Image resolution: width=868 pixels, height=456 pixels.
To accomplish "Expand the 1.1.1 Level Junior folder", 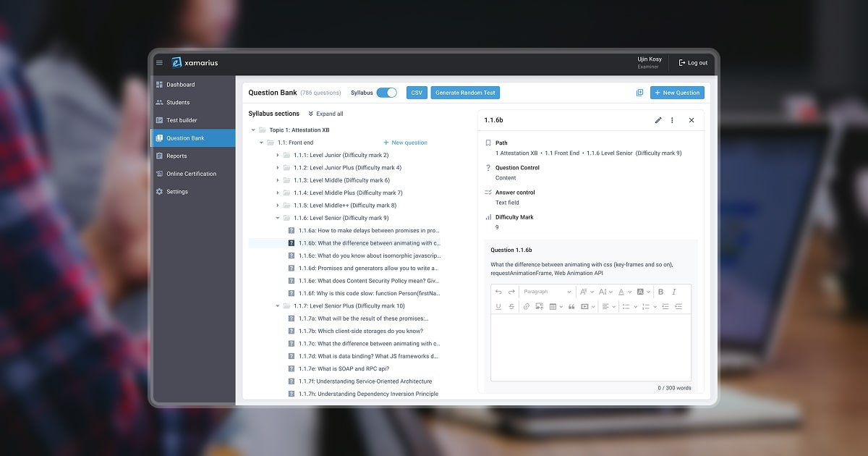I will point(278,155).
